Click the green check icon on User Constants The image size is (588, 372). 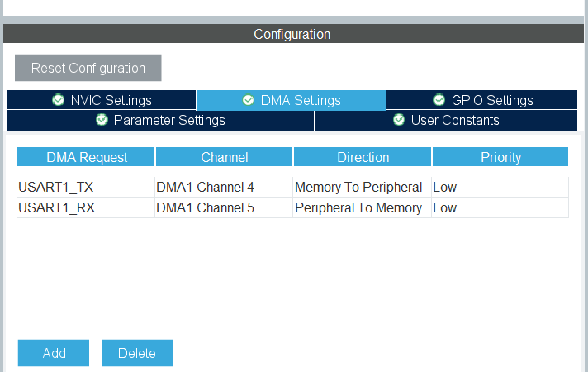pyautogui.click(x=399, y=120)
